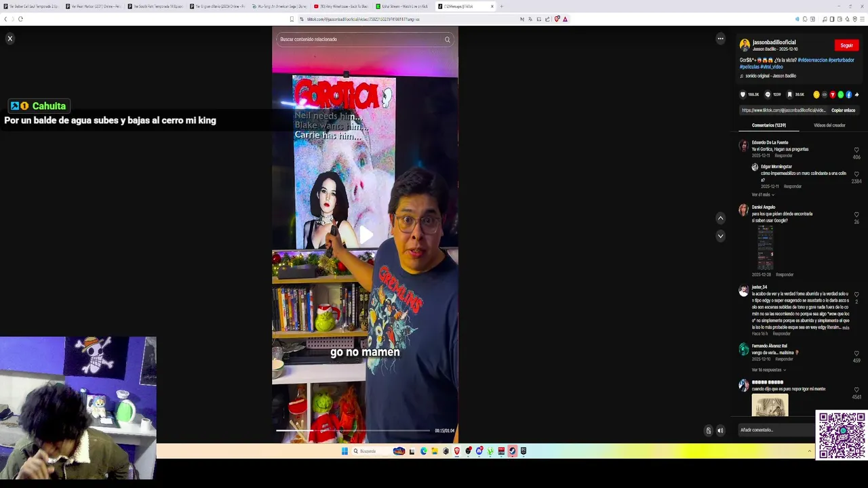868x488 pixels.
Task: Open jassonbadillooficial profile avatar
Action: [x=745, y=45]
